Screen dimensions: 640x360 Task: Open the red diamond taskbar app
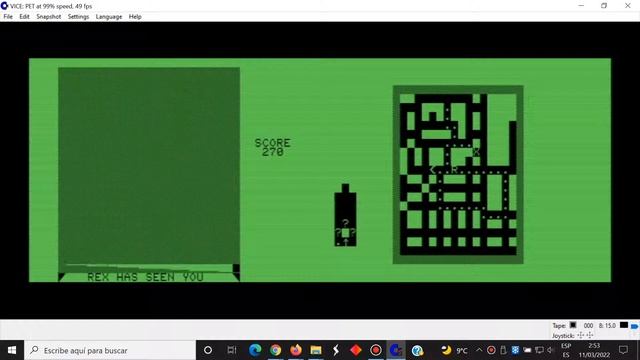click(x=356, y=350)
